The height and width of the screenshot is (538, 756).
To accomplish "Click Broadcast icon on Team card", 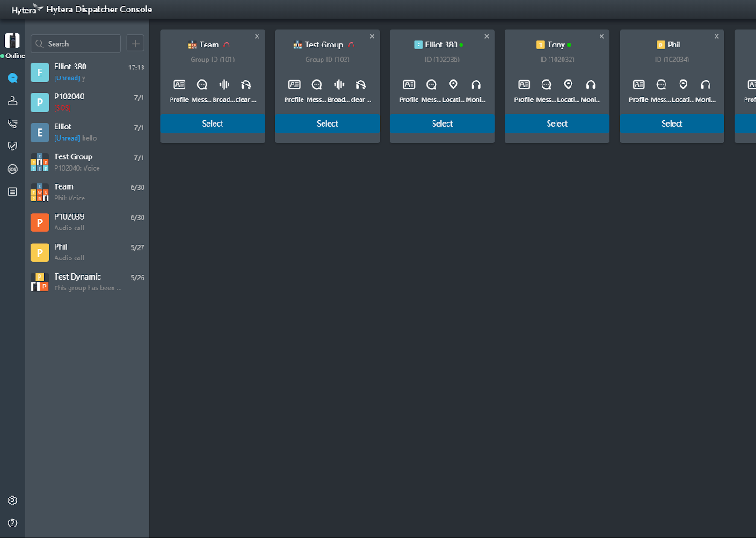I will click(x=224, y=84).
